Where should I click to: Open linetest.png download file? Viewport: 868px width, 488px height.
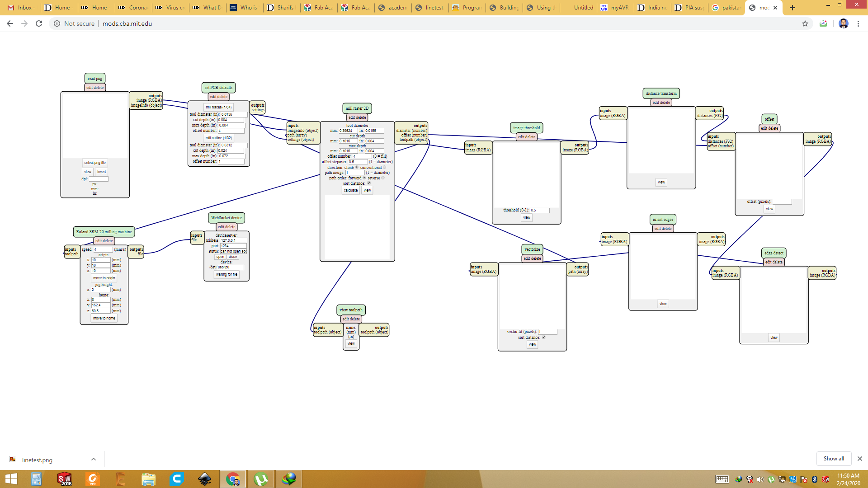pyautogui.click(x=37, y=460)
